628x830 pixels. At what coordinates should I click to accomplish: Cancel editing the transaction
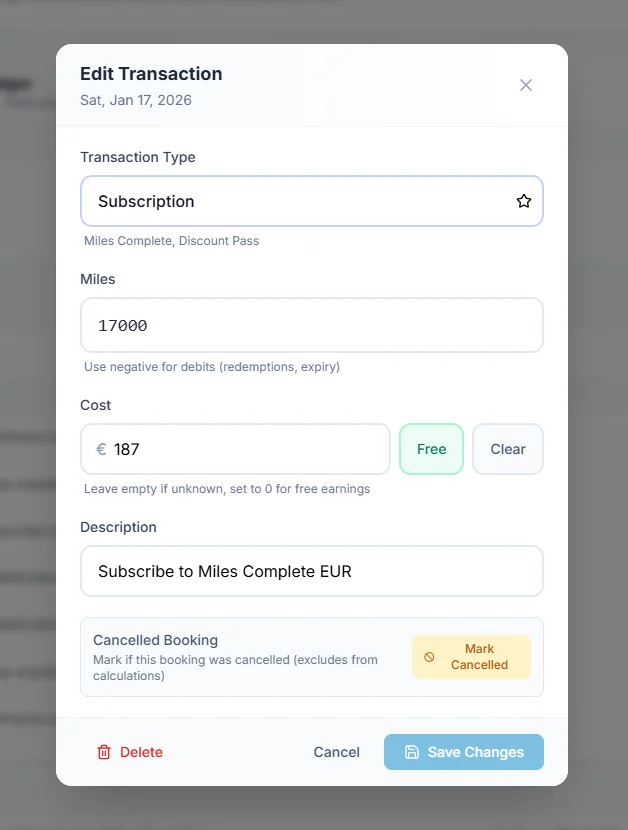click(336, 752)
